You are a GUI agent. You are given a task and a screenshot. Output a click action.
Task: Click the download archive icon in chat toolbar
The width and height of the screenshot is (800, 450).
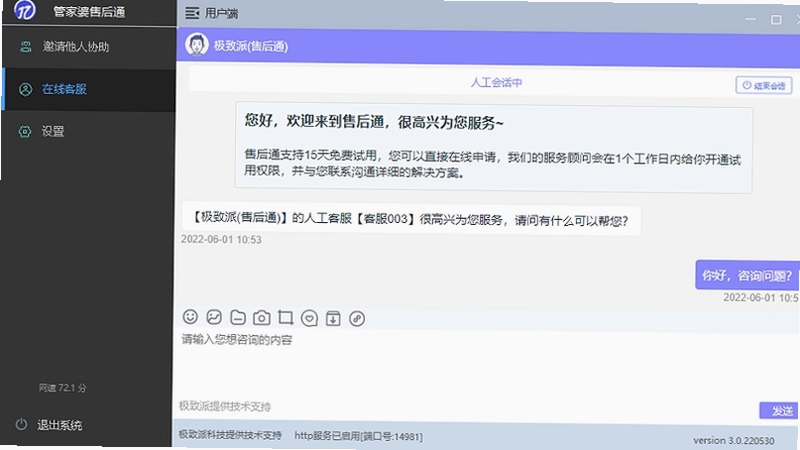[x=333, y=318]
